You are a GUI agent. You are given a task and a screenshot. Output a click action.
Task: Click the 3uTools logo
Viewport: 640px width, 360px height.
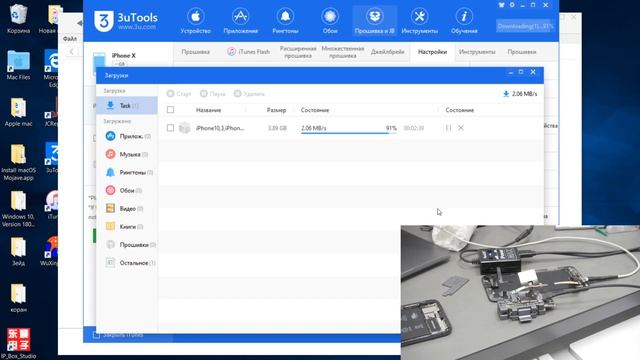pos(126,20)
